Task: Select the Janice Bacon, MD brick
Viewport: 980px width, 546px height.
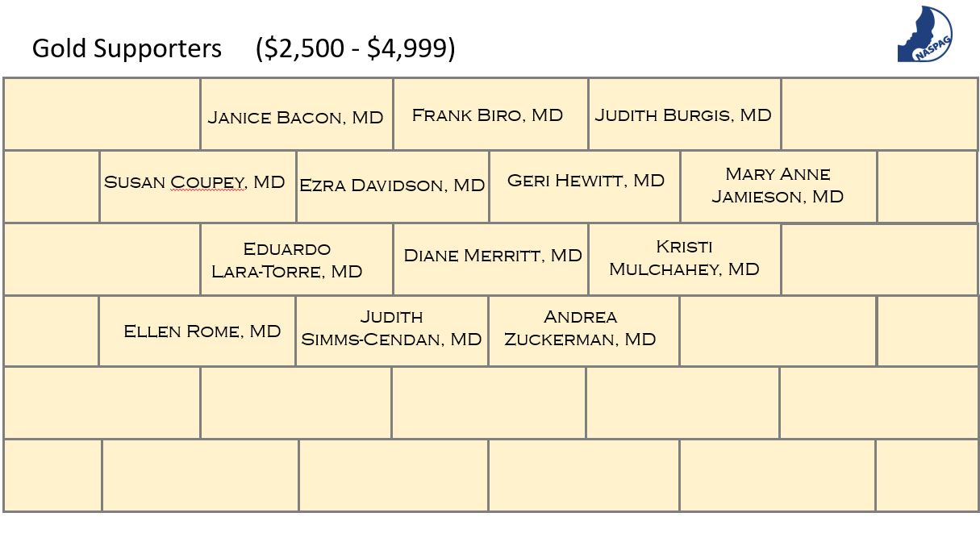Action: tap(297, 114)
